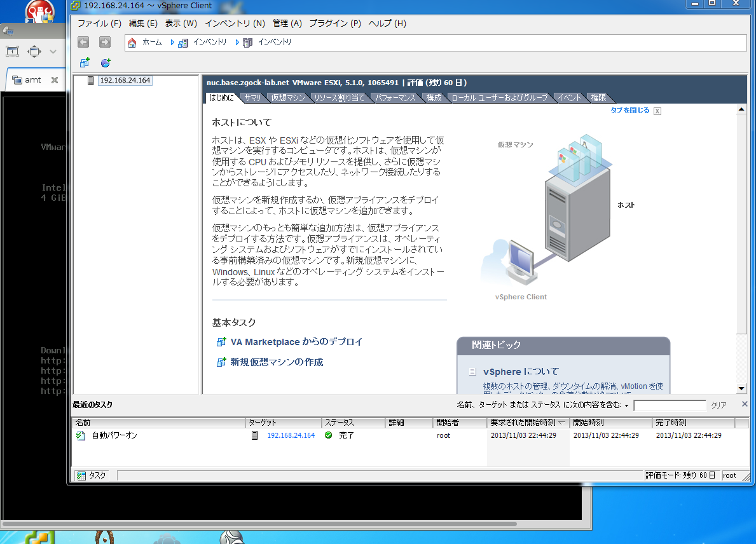Click the X beside タブを閉じる
756x544 pixels.
[657, 111]
